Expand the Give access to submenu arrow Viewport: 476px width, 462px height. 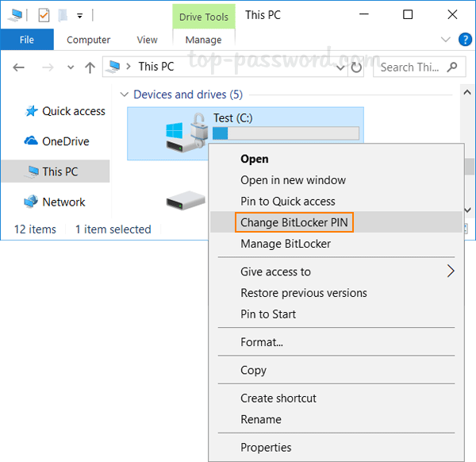pyautogui.click(x=451, y=271)
